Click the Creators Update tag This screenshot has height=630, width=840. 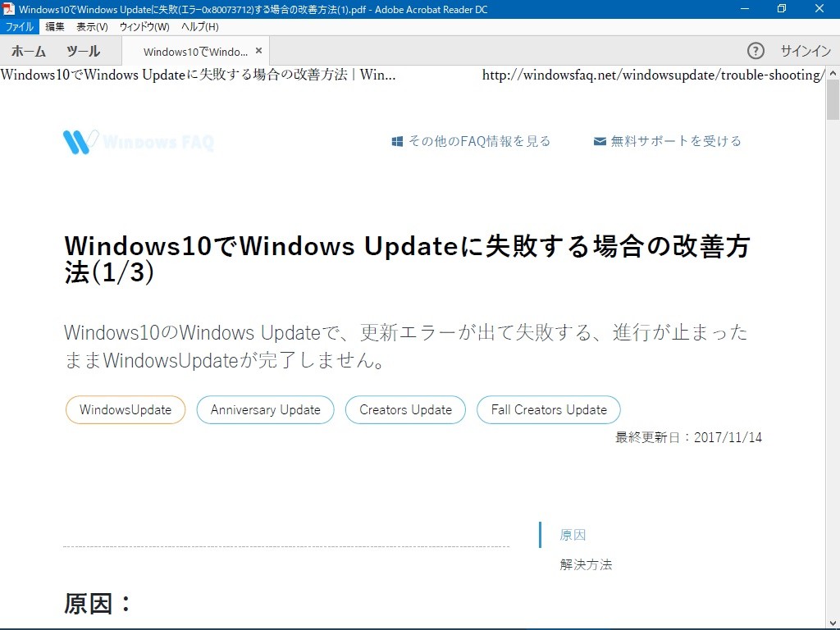point(405,410)
